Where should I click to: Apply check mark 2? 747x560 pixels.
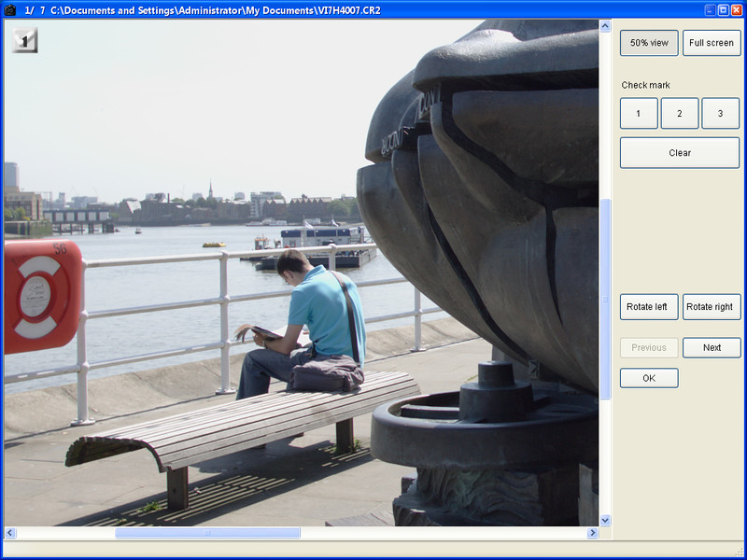coord(680,113)
